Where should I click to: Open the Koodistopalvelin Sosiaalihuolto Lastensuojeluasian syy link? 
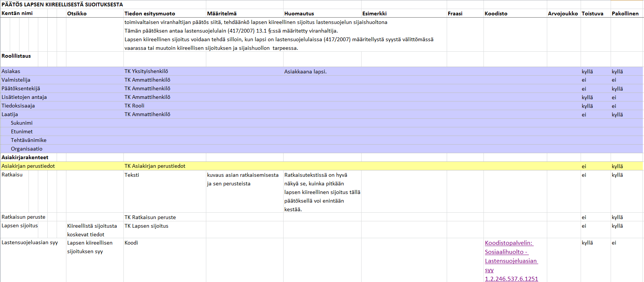click(511, 261)
